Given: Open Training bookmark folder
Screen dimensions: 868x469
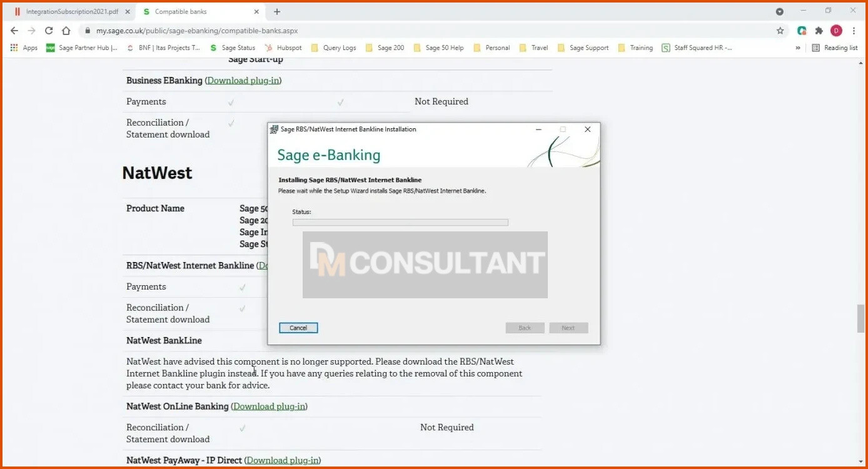Looking at the screenshot, I should click(635, 48).
